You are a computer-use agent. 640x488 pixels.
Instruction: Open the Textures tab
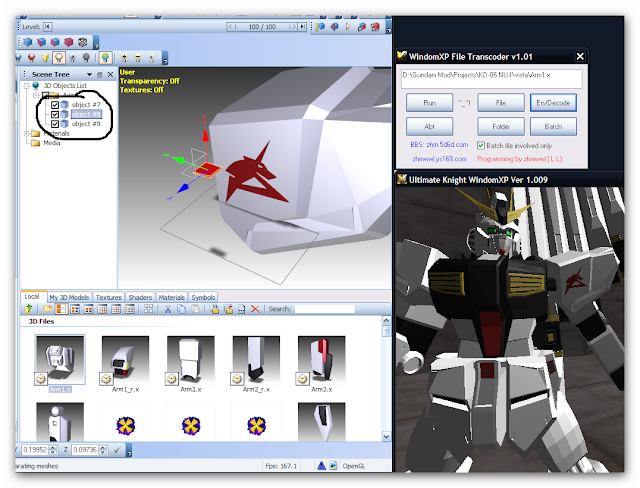tap(108, 297)
